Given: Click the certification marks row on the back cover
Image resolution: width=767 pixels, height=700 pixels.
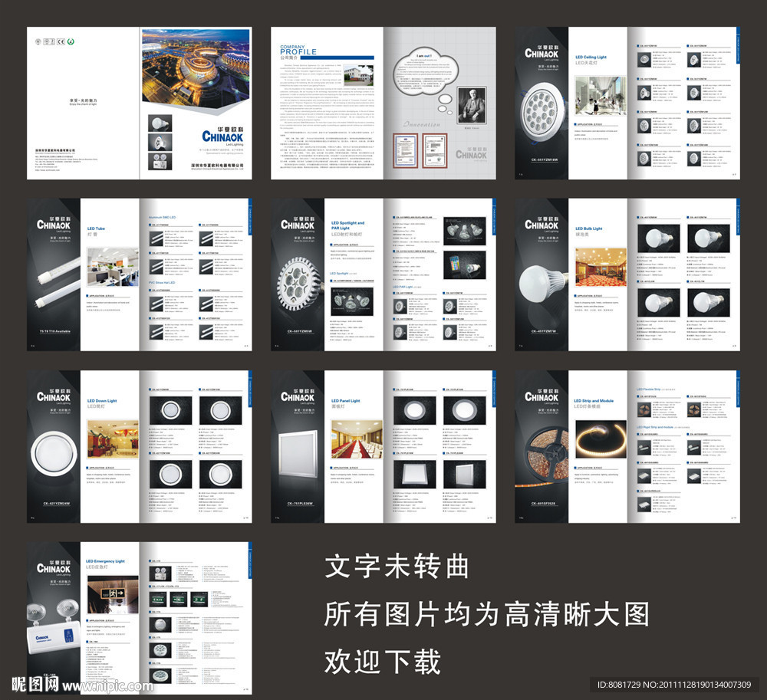Looking at the screenshot, I should 54,41.
